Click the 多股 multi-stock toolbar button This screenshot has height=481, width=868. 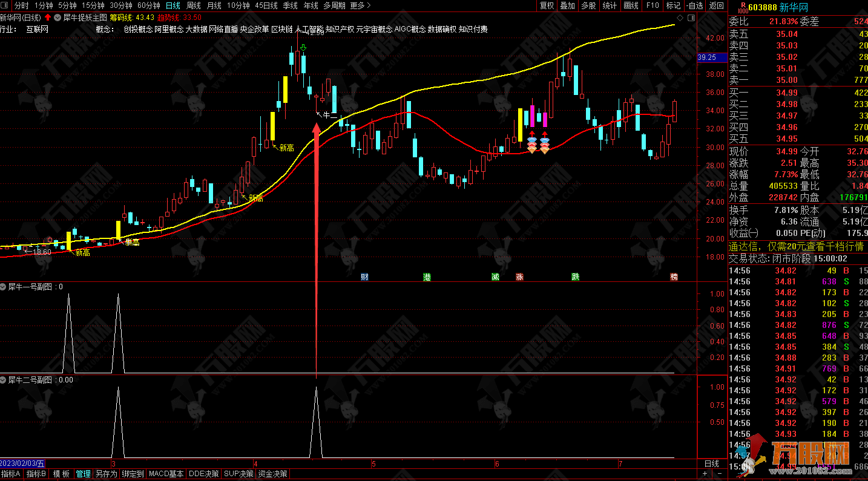pos(588,5)
